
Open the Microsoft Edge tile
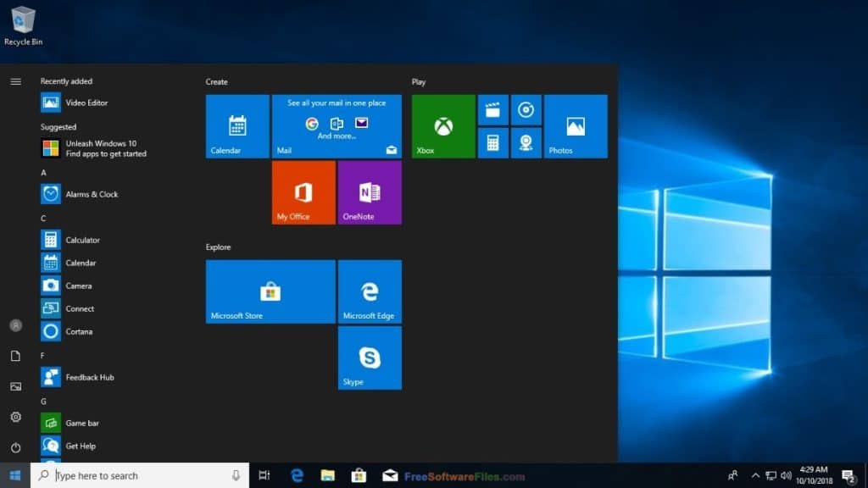point(370,291)
